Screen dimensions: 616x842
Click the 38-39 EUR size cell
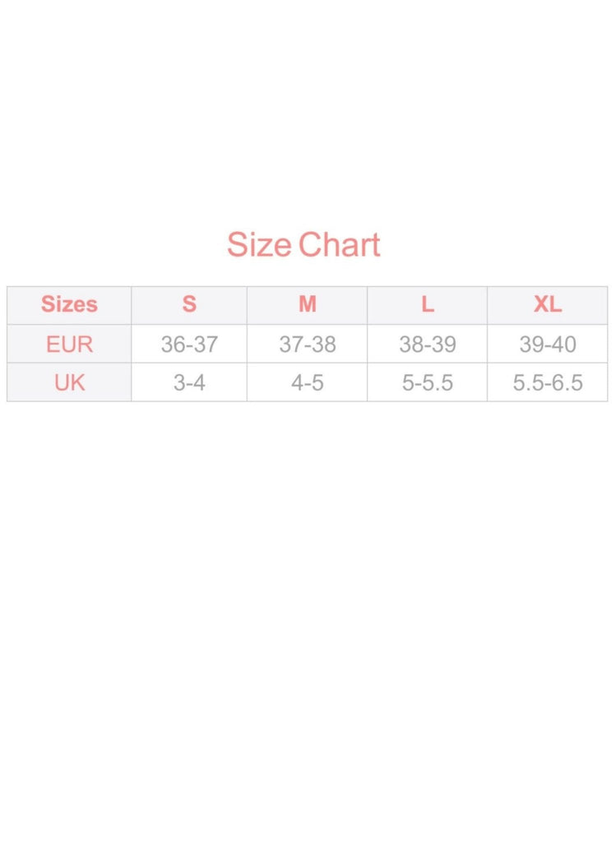point(428,344)
